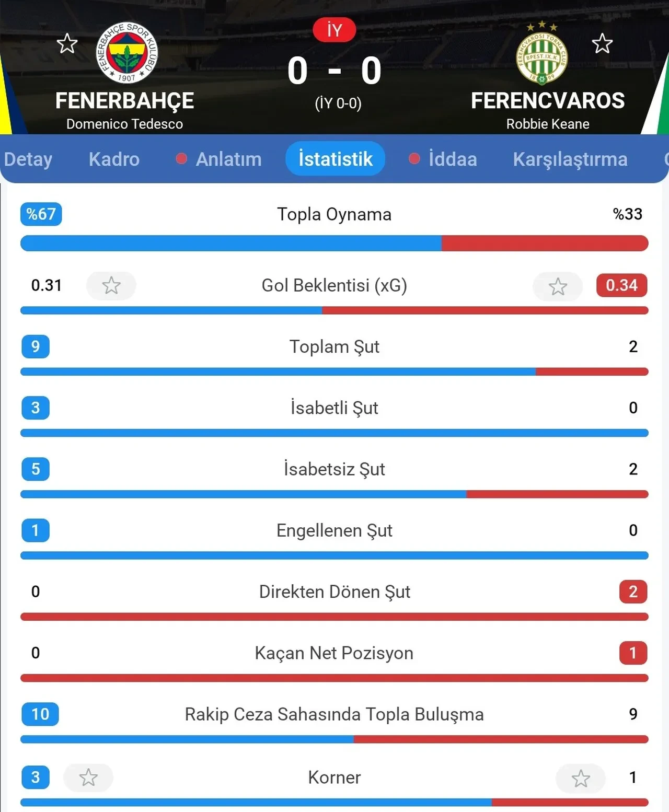Click the red live dot beside Anlatım
669x812 pixels.
pyautogui.click(x=181, y=159)
